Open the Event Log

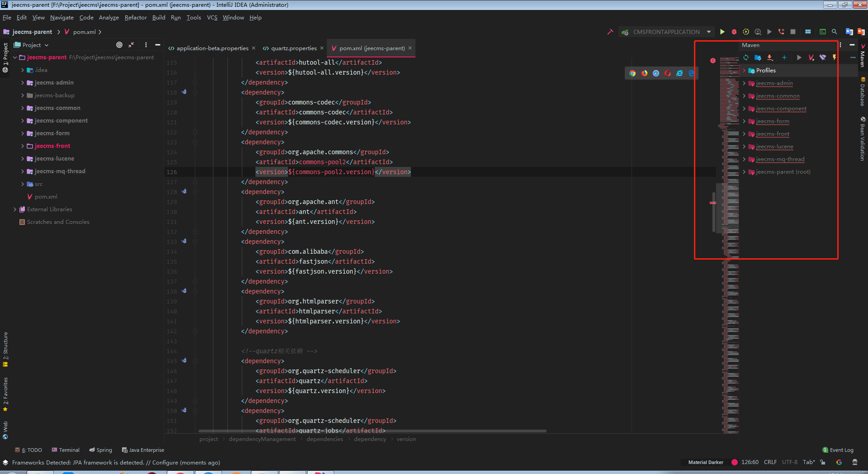pyautogui.click(x=838, y=450)
